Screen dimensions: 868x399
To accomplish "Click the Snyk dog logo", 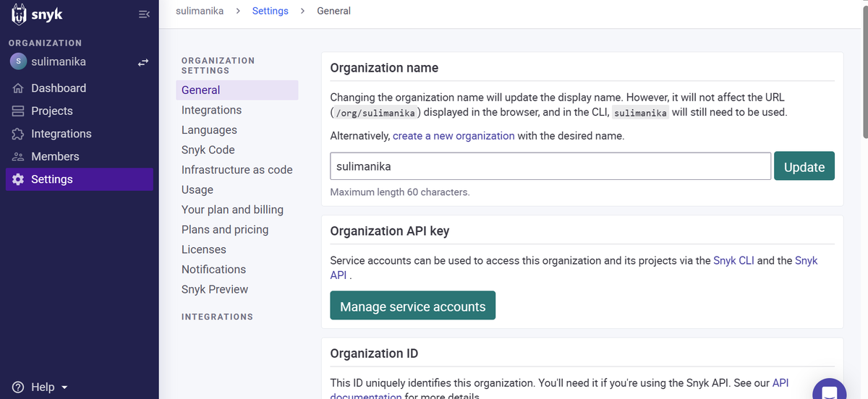I will click(19, 14).
